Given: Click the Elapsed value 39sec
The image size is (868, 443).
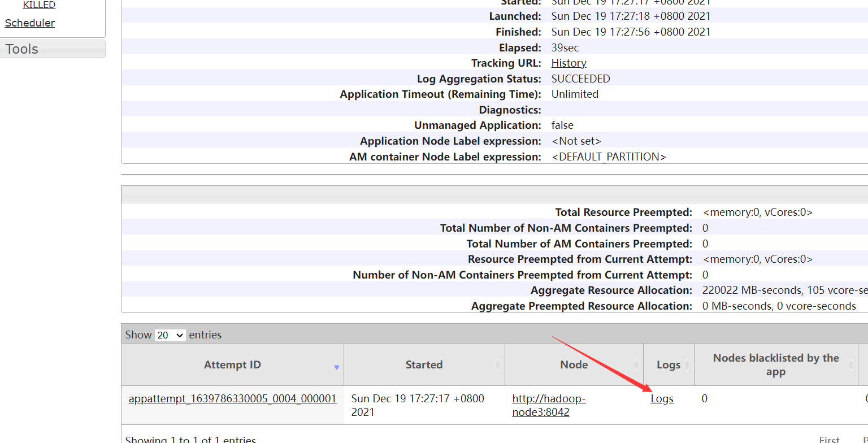Looking at the screenshot, I should pyautogui.click(x=565, y=47).
